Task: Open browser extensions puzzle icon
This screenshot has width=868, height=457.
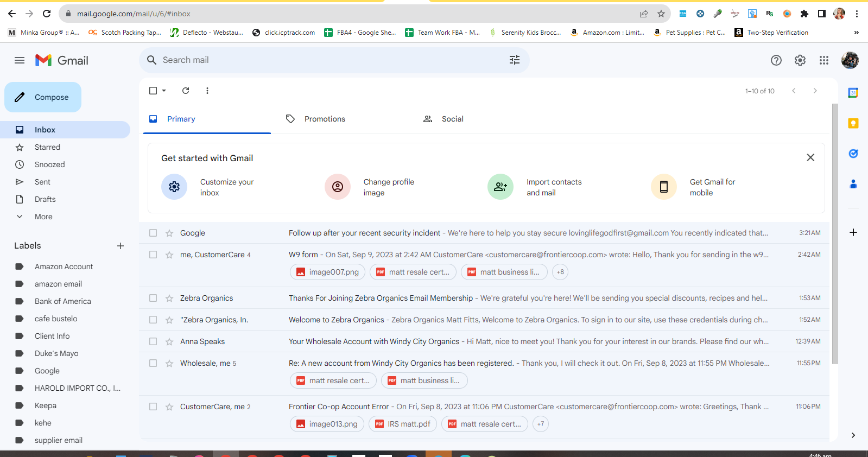Action: click(804, 14)
